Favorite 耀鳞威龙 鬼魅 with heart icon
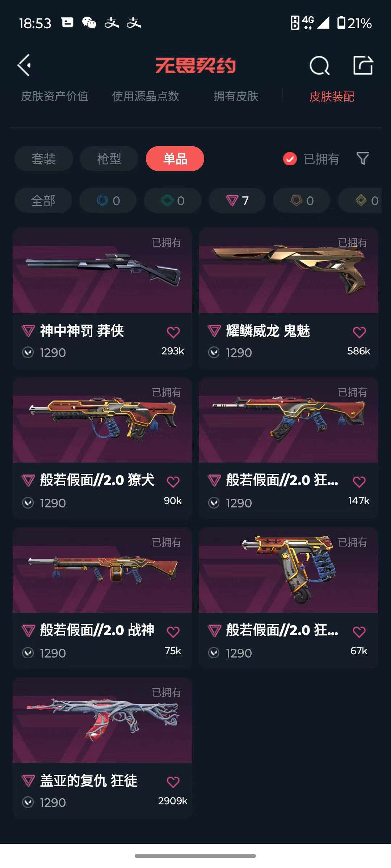391x868 pixels. [359, 332]
